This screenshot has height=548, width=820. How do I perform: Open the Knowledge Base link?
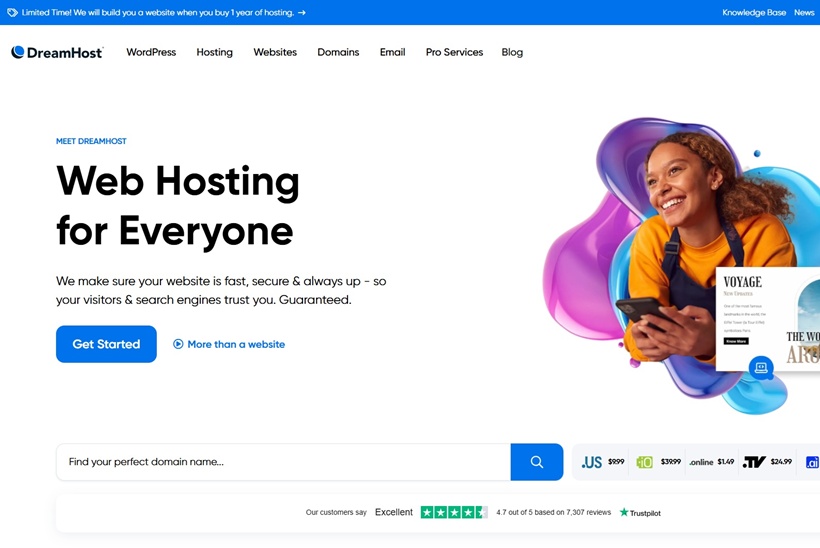pos(754,13)
